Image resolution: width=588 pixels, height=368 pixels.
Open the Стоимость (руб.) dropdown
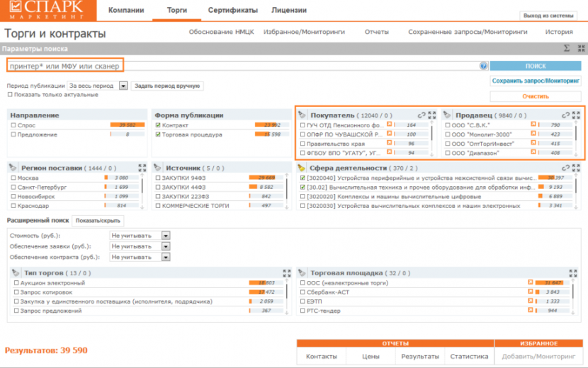point(165,236)
